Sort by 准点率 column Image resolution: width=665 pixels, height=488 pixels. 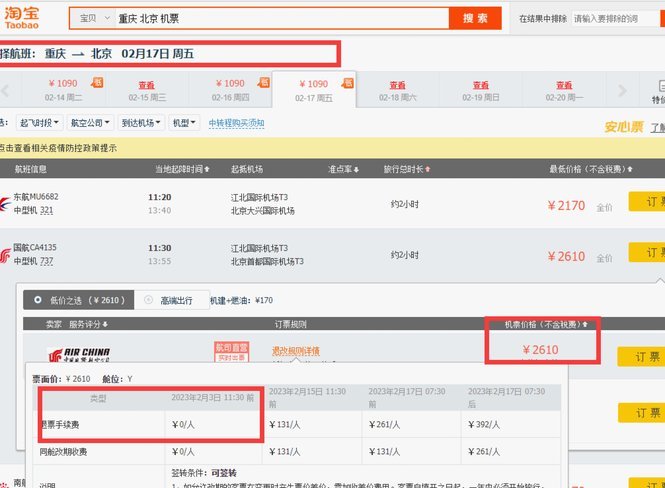click(343, 169)
